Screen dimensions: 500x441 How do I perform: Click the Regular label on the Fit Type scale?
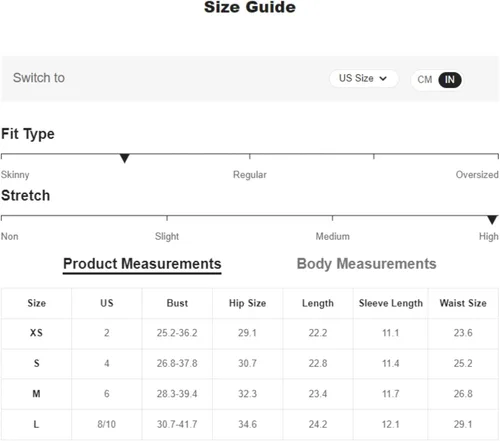(250, 175)
